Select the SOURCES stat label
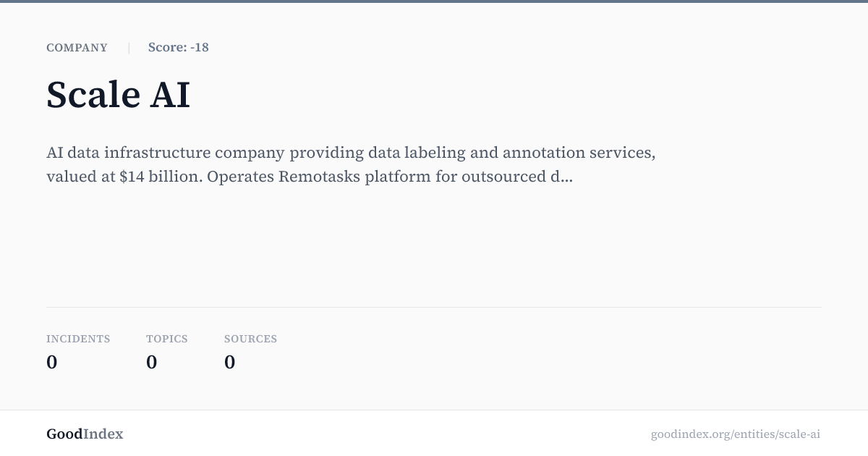 pos(251,339)
